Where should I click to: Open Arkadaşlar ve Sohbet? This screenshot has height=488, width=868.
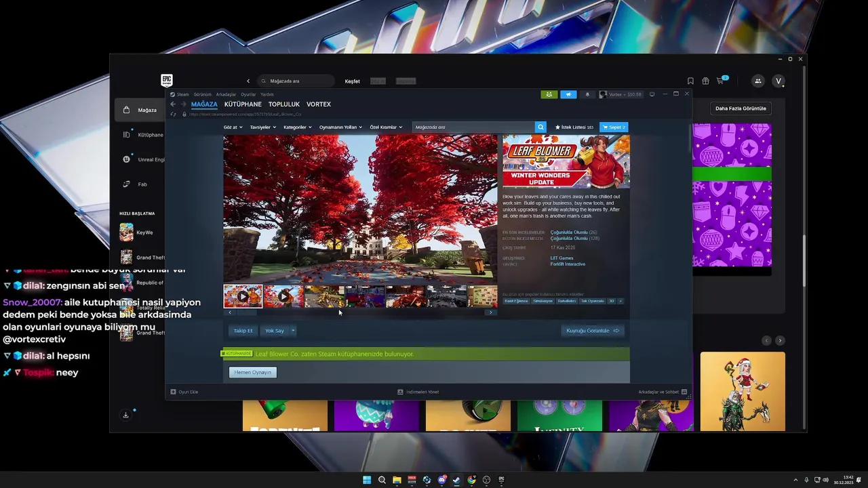[663, 392]
